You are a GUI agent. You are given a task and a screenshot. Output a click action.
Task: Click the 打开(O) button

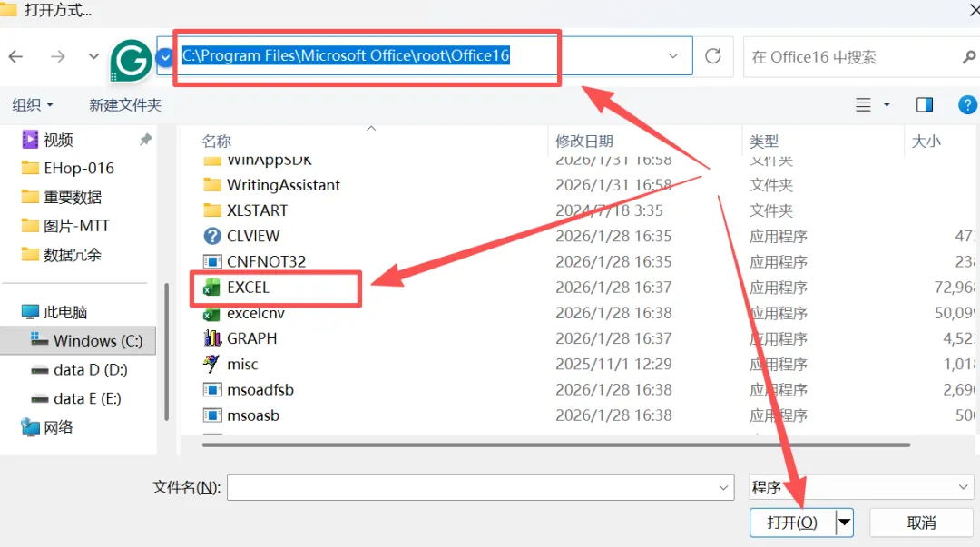(x=792, y=523)
